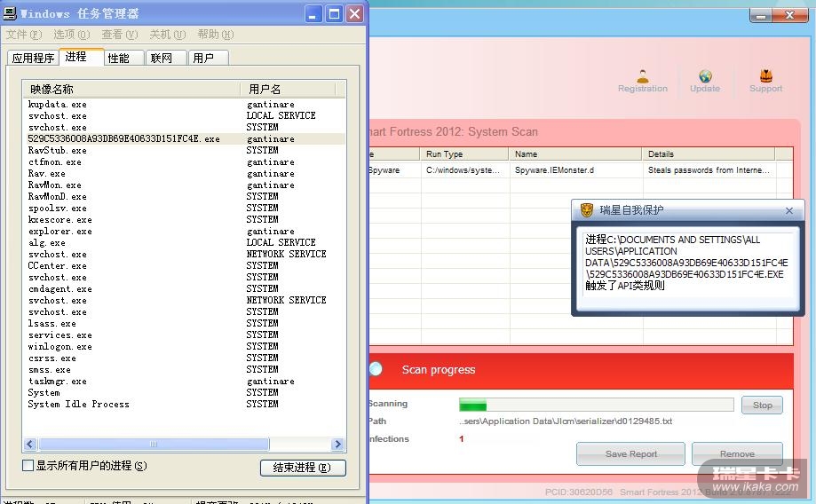
Task: Select RavStub.exe process
Action: tap(185, 150)
